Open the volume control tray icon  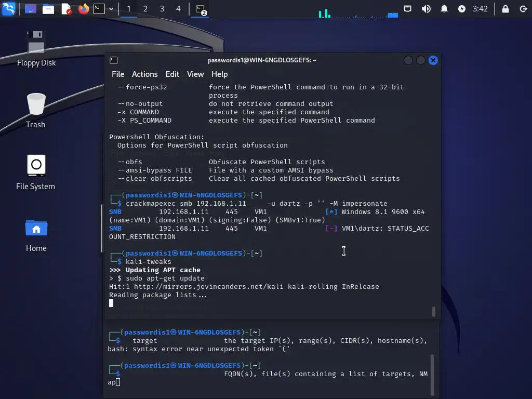click(x=426, y=9)
